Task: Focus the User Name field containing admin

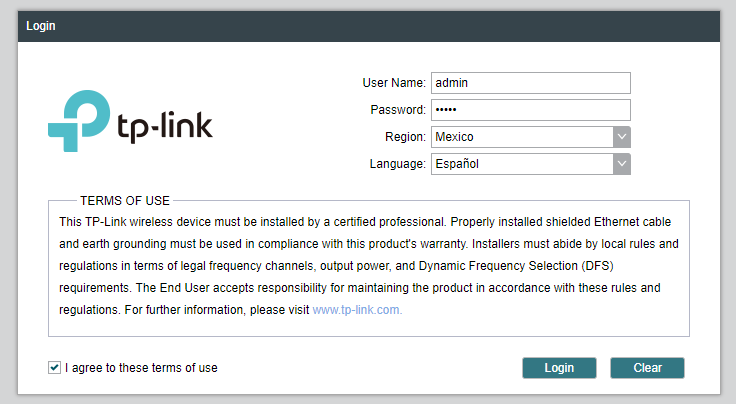Action: [x=530, y=83]
